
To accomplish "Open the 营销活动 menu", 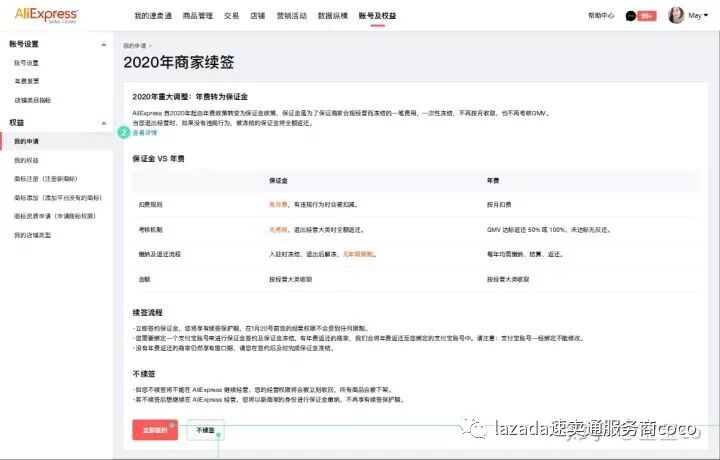I will click(292, 16).
